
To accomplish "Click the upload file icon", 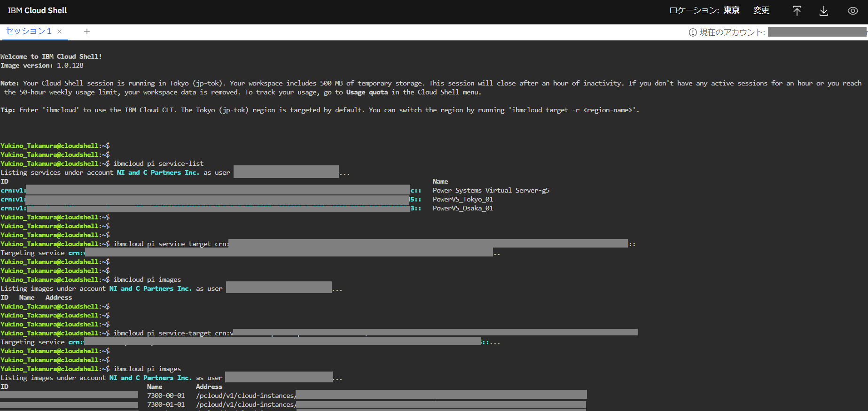I will (x=797, y=11).
